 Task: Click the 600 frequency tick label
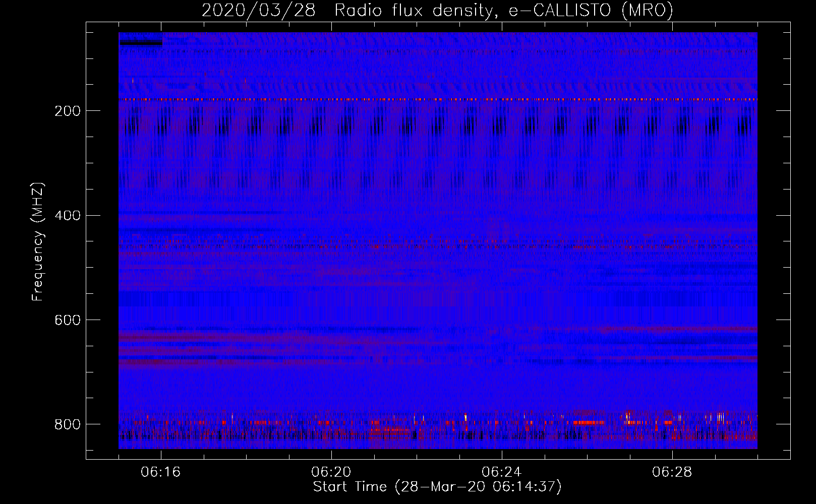[x=68, y=320]
